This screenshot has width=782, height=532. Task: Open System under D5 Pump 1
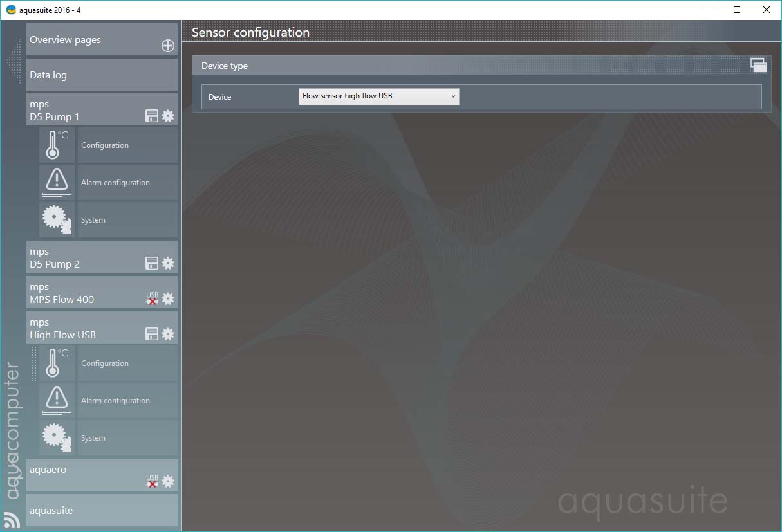(127, 220)
